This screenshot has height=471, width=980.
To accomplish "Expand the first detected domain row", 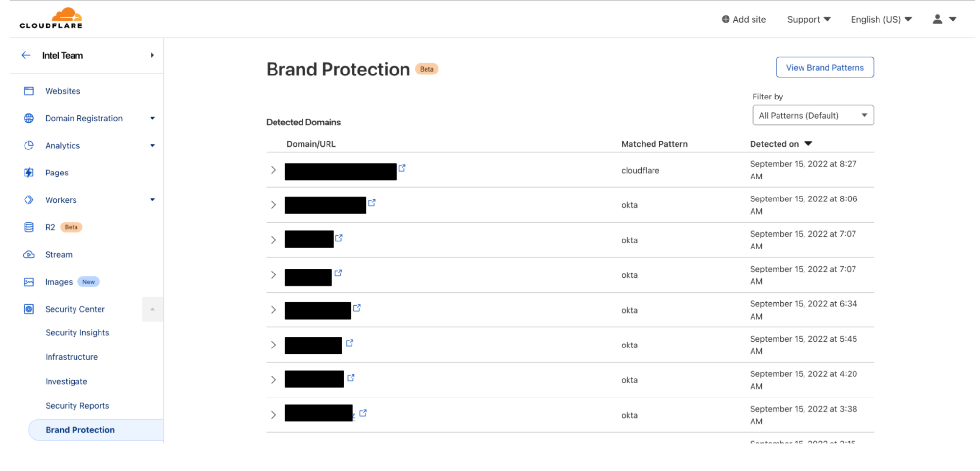I will tap(273, 170).
